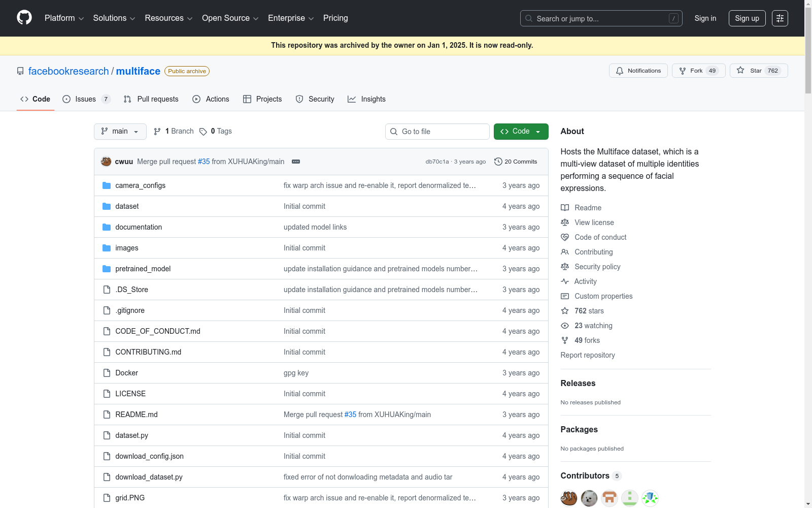The width and height of the screenshot is (812, 508).
Task: Click the fifth contributor avatar
Action: click(650, 498)
